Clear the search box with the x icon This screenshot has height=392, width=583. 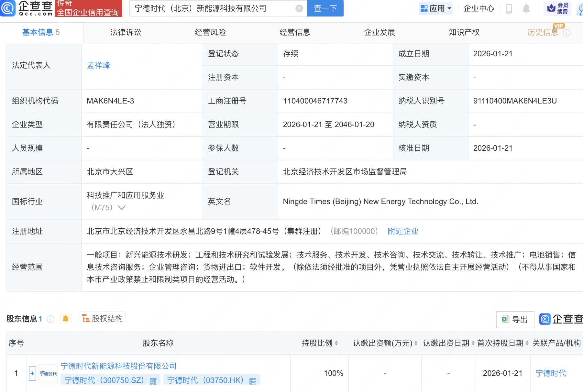pyautogui.click(x=299, y=9)
